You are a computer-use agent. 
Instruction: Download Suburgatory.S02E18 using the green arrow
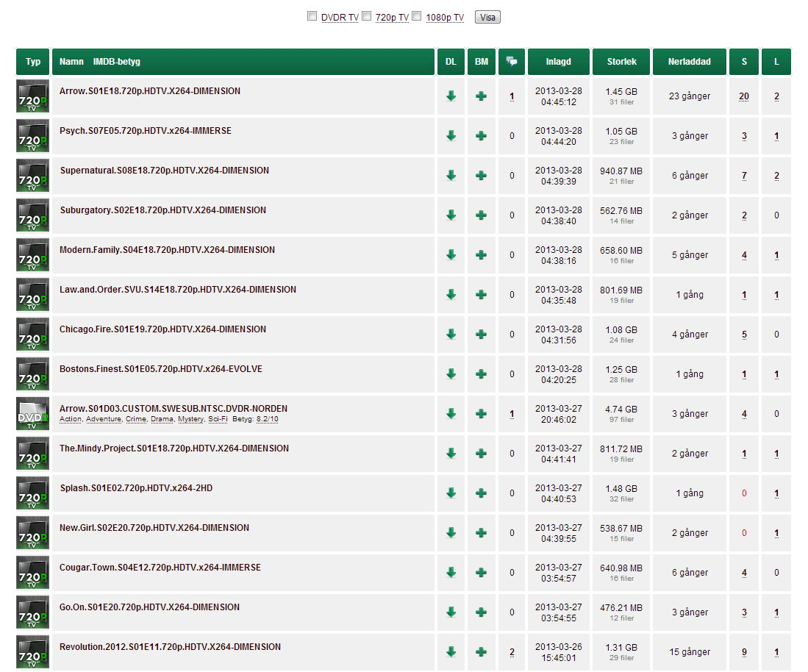point(451,215)
